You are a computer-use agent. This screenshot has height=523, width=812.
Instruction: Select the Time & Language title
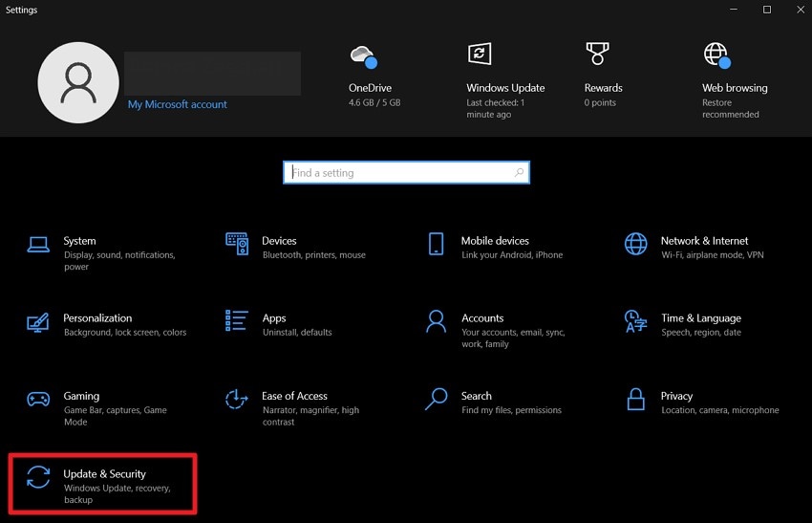700,318
